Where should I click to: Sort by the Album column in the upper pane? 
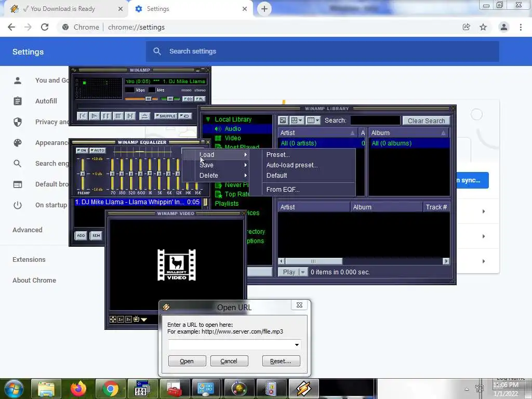point(409,133)
